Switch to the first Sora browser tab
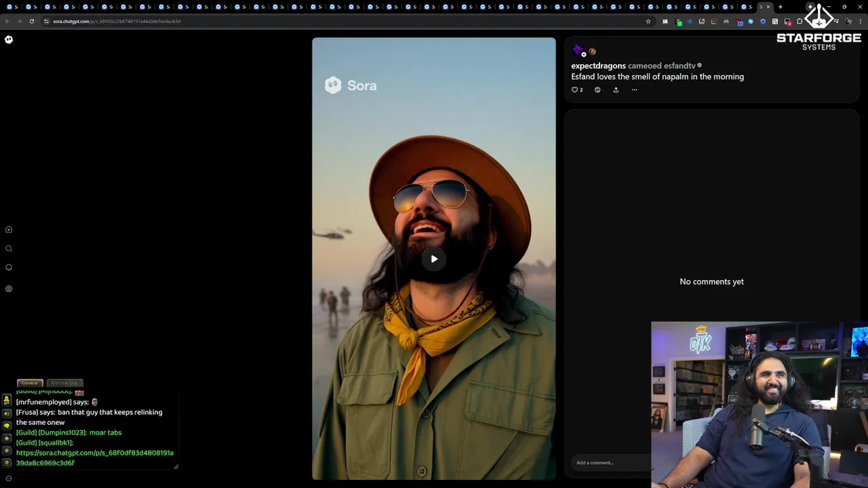 point(12,7)
